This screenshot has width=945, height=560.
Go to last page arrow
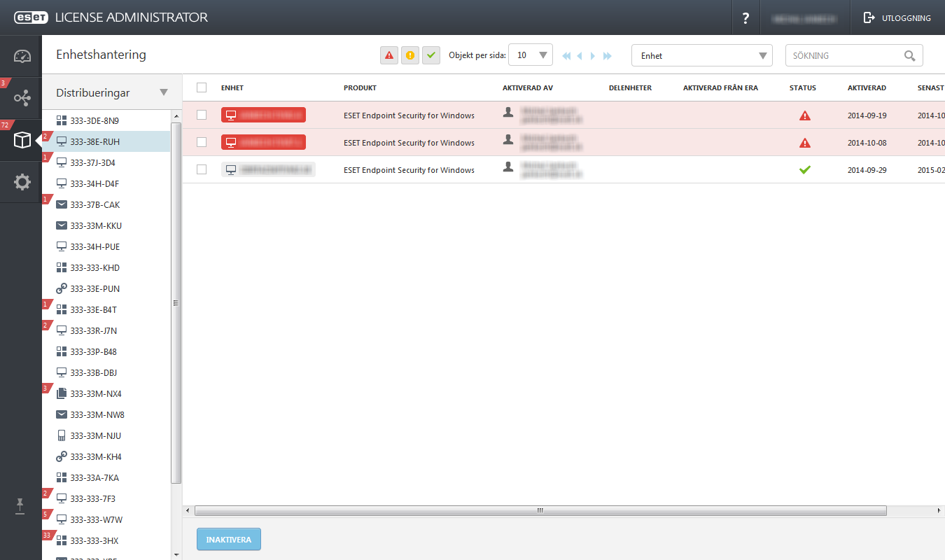point(607,55)
